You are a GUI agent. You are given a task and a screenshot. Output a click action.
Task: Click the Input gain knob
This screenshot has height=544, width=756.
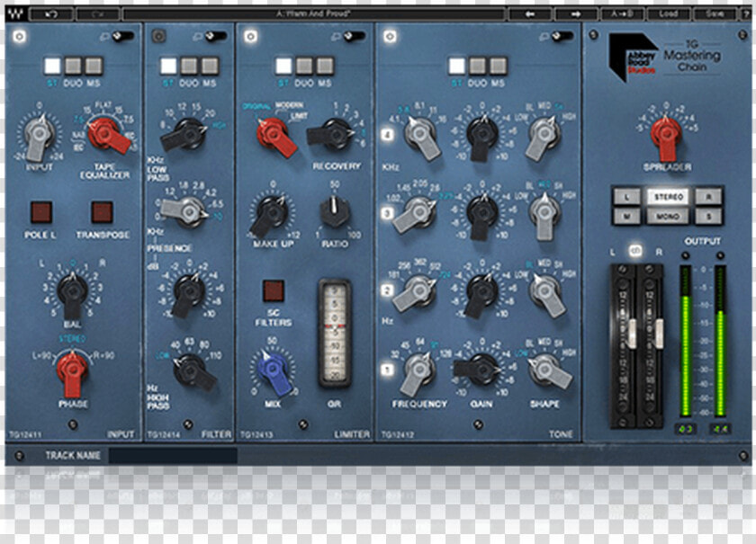(39, 137)
